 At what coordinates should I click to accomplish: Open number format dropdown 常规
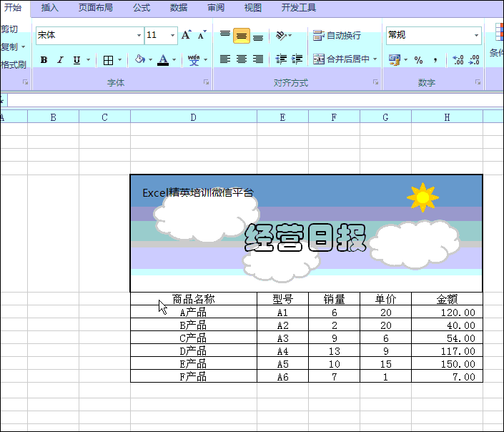[476, 35]
